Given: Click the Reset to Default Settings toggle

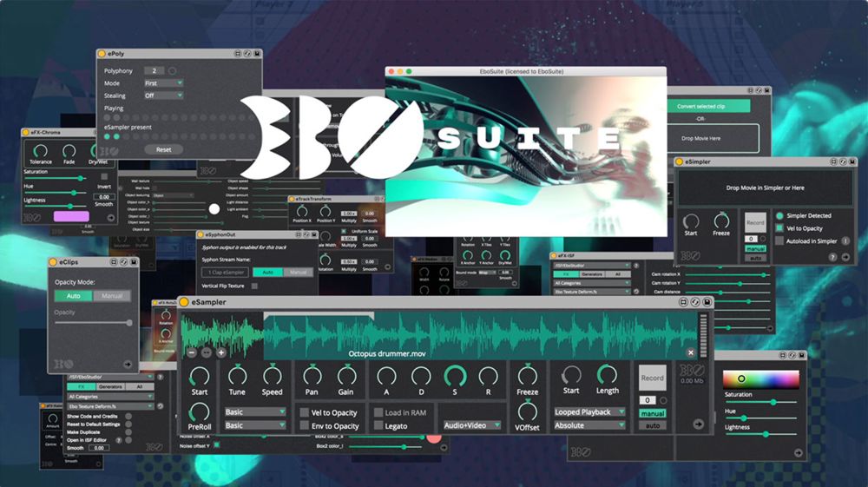Looking at the screenshot, I should click(128, 424).
